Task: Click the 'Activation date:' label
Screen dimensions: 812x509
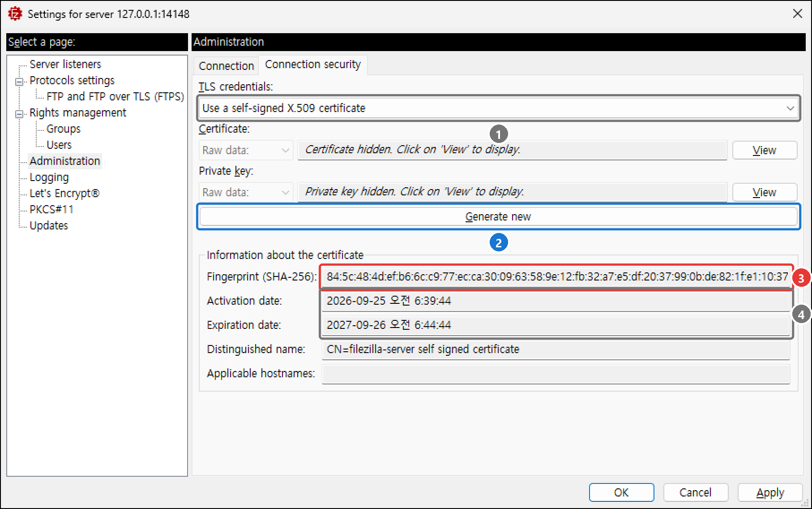Action: 244,301
